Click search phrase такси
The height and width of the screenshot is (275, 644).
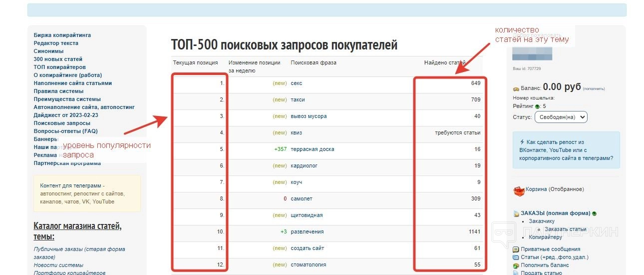298,100
